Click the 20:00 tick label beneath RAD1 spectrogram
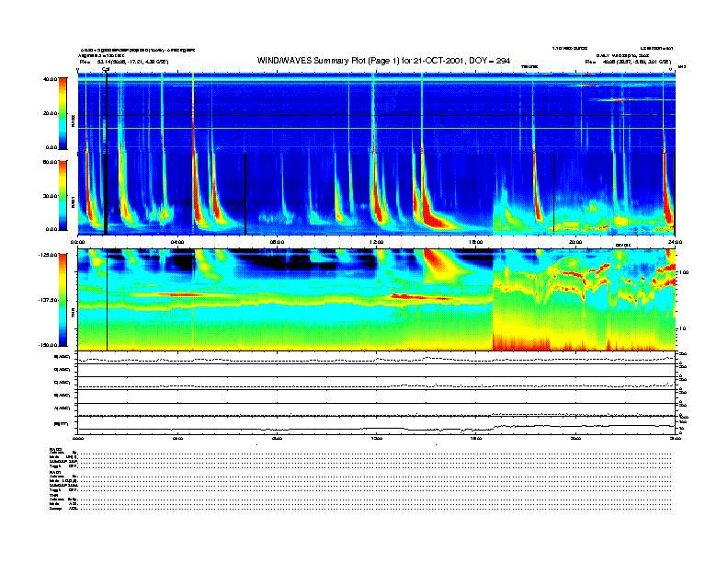This screenshot has width=728, height=563. [x=575, y=242]
